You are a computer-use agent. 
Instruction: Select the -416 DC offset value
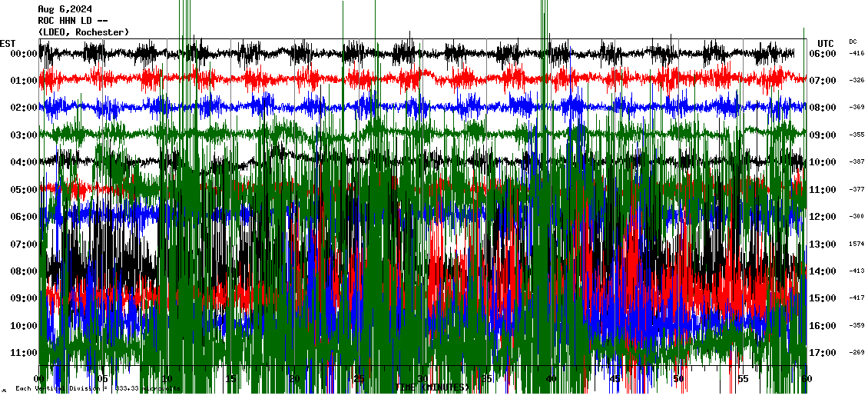(x=856, y=54)
